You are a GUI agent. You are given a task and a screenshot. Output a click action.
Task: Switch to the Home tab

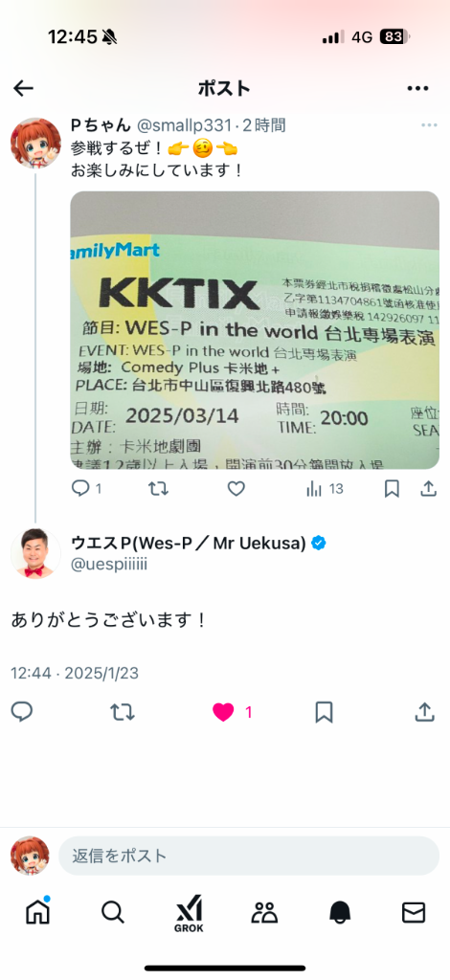coord(38,912)
